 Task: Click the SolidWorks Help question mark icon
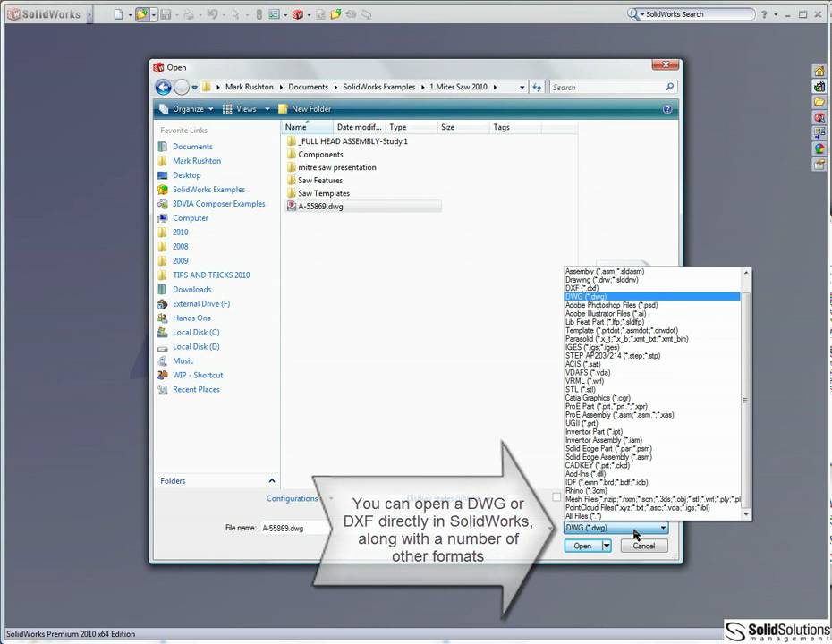coord(764,14)
